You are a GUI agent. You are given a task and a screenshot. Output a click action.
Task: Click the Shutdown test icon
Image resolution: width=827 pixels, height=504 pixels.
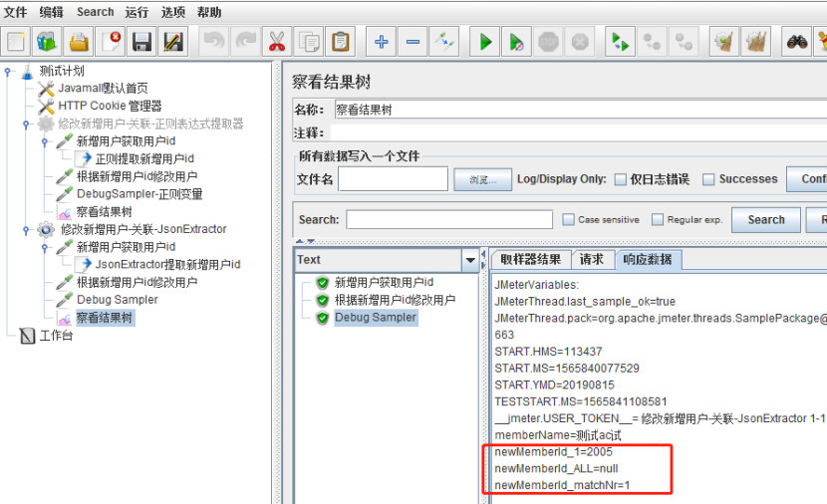pyautogui.click(x=580, y=41)
